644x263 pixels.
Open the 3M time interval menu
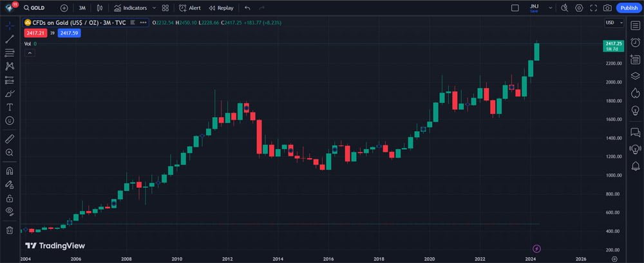tap(82, 8)
